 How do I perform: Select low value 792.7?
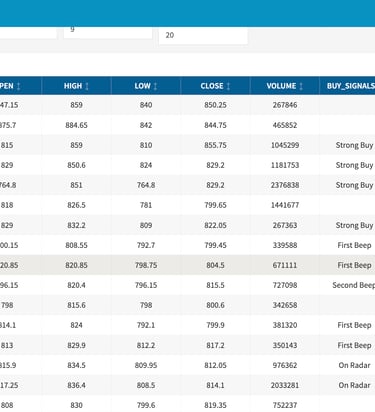tap(146, 245)
